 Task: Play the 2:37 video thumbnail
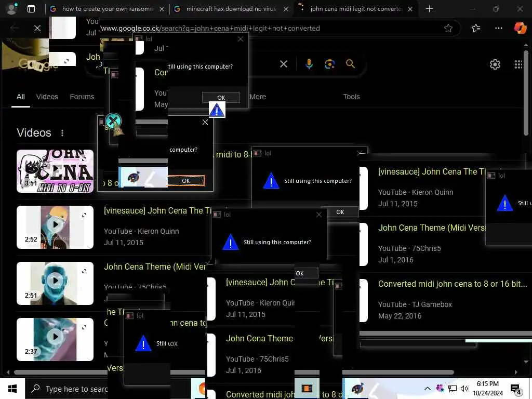tap(55, 339)
